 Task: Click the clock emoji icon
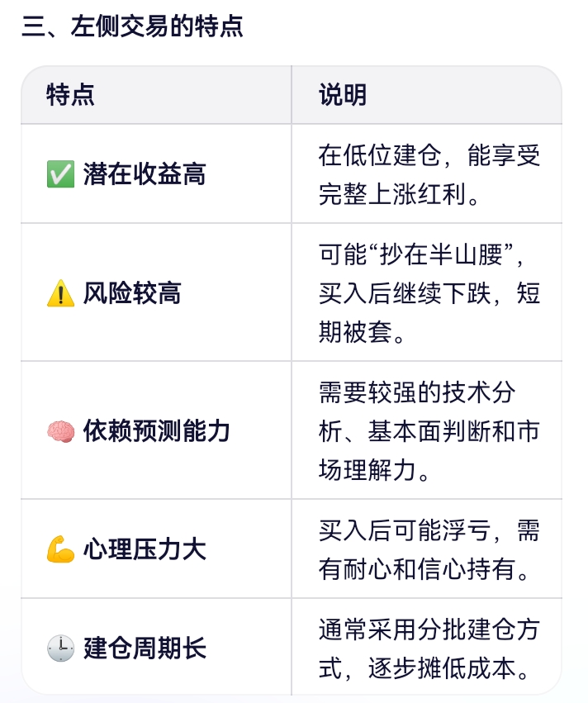coord(60,648)
